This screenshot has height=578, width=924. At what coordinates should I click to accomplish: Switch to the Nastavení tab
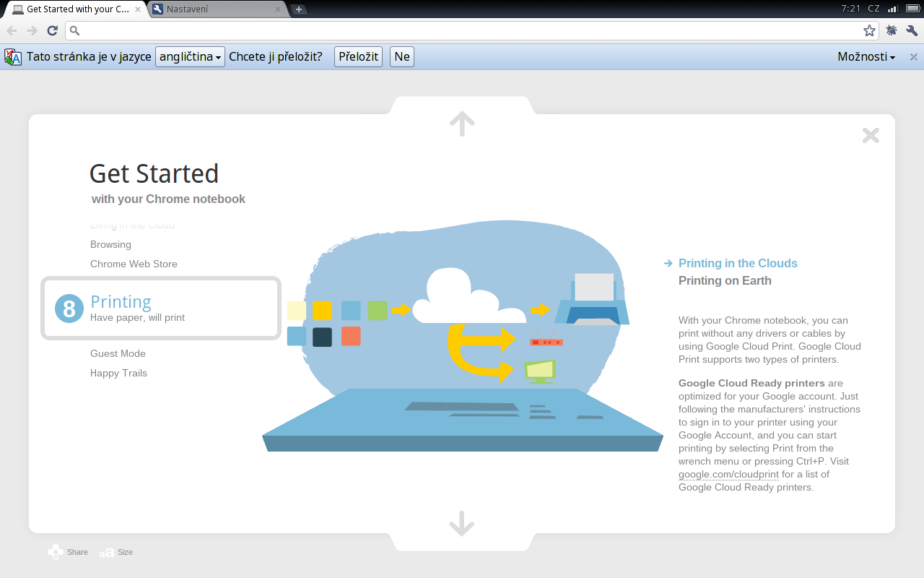click(x=217, y=9)
